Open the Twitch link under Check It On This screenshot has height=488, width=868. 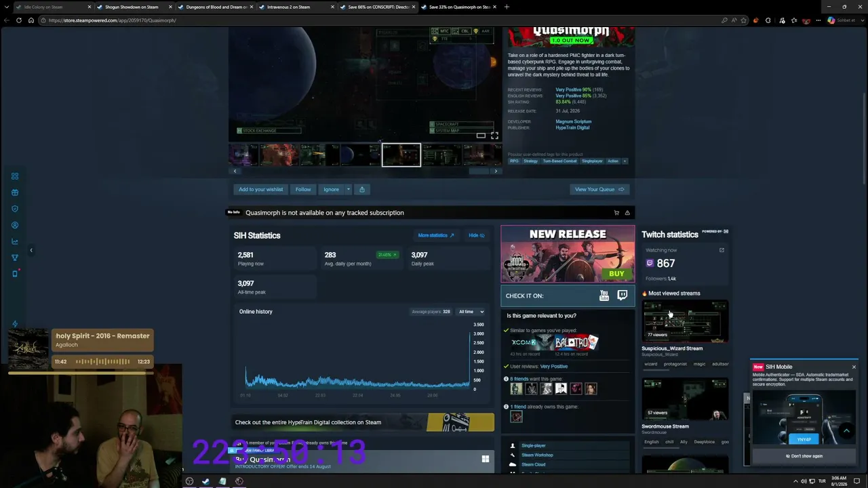[x=622, y=296]
